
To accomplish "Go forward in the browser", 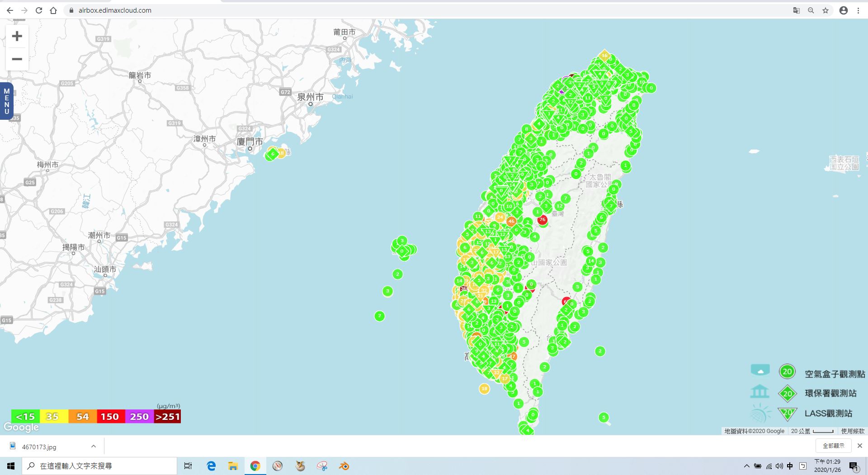I will (x=24, y=10).
